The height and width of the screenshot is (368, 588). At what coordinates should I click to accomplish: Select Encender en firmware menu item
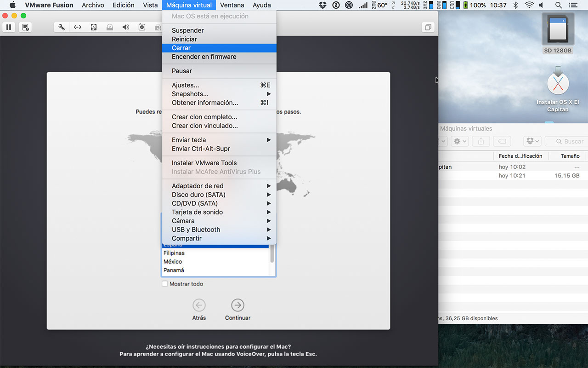tap(219, 57)
